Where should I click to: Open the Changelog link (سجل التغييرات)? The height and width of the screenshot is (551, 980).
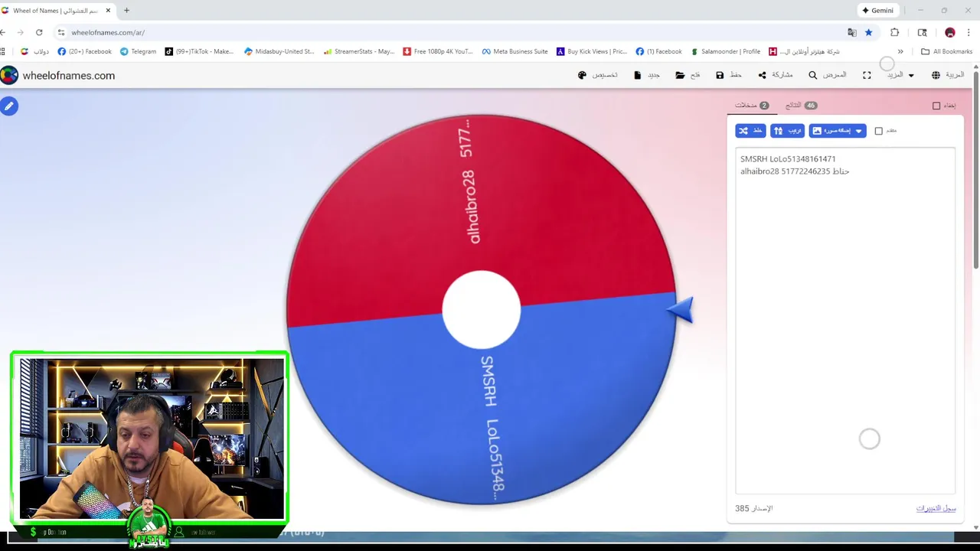click(x=936, y=508)
